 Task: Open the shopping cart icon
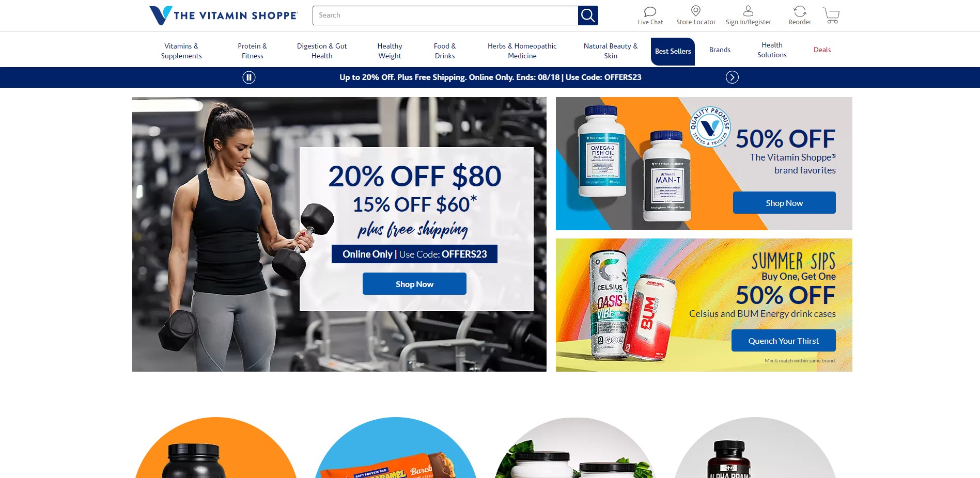click(x=831, y=15)
